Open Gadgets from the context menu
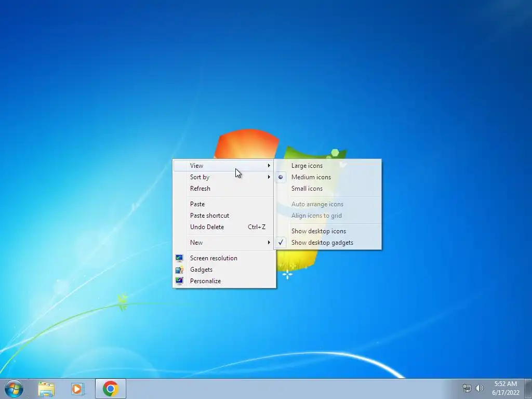 (x=224, y=270)
